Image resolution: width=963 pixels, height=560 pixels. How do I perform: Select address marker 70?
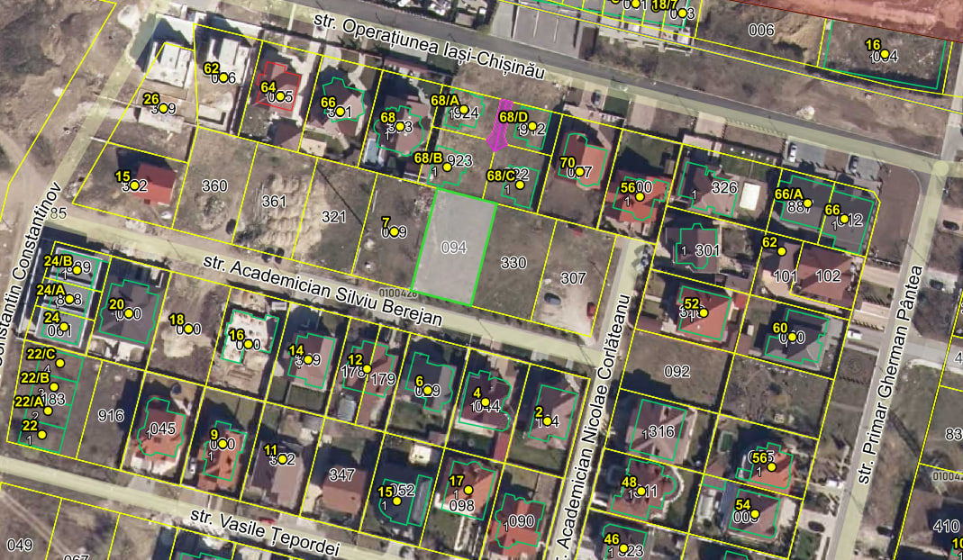pyautogui.click(x=579, y=172)
